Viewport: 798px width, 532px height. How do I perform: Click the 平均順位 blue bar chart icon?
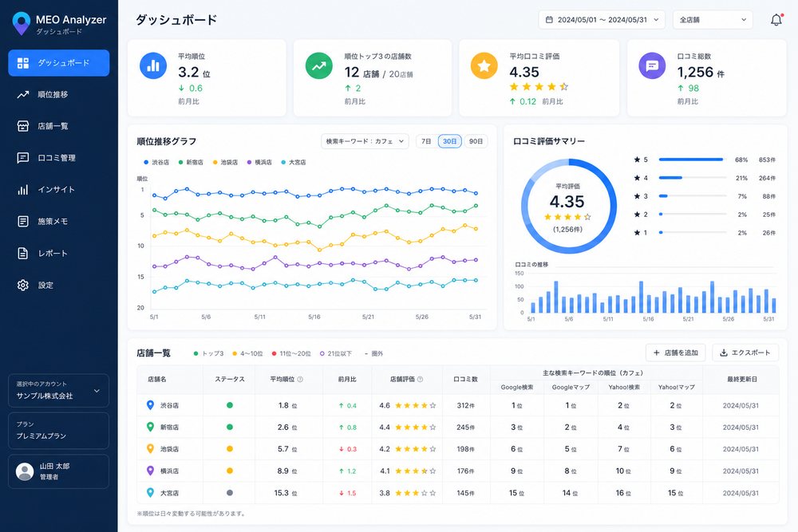coord(153,65)
